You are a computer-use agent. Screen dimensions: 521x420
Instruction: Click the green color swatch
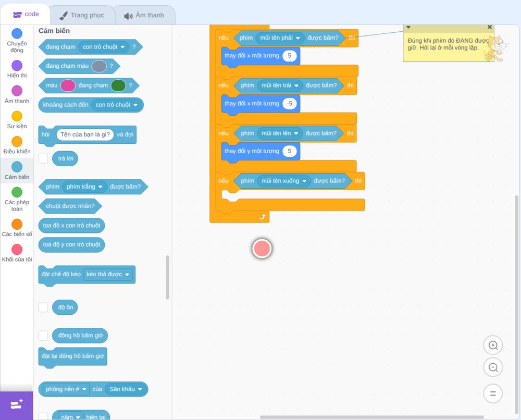pos(118,85)
